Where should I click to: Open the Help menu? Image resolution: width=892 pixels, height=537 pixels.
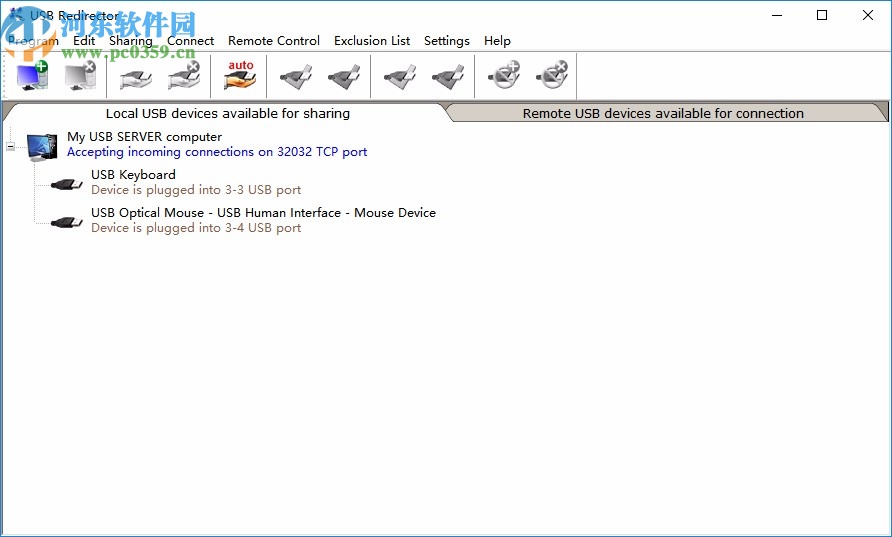497,41
